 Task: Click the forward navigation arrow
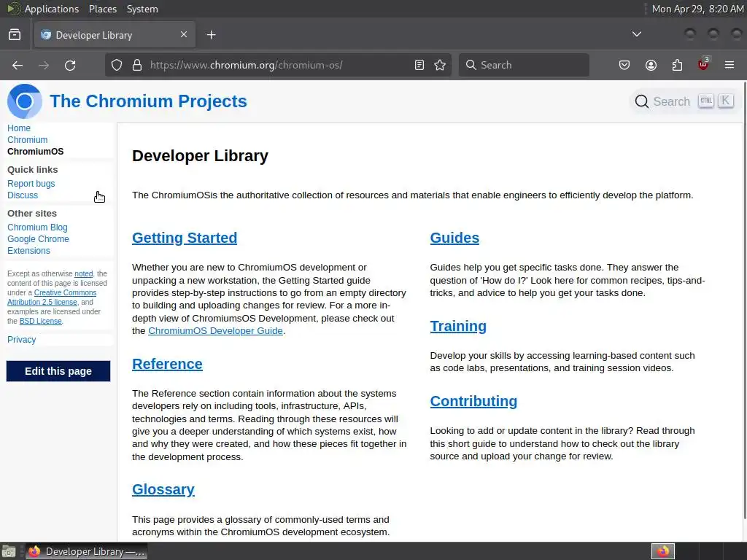click(x=44, y=65)
